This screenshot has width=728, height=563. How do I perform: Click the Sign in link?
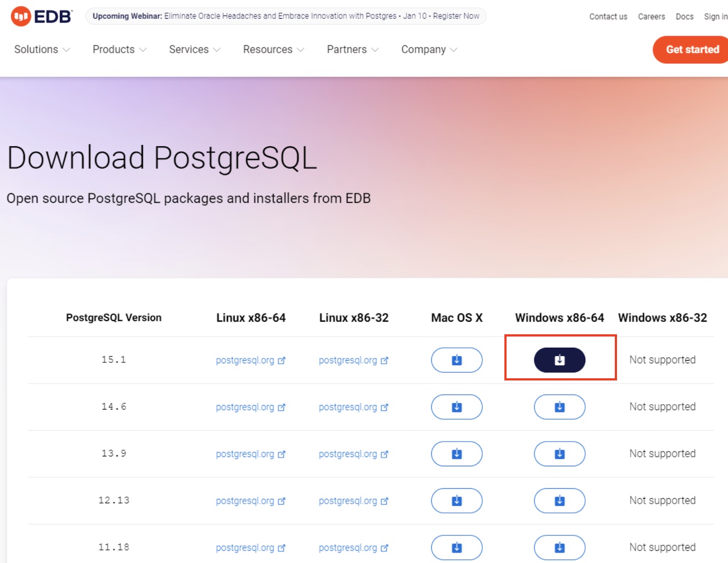pos(716,16)
